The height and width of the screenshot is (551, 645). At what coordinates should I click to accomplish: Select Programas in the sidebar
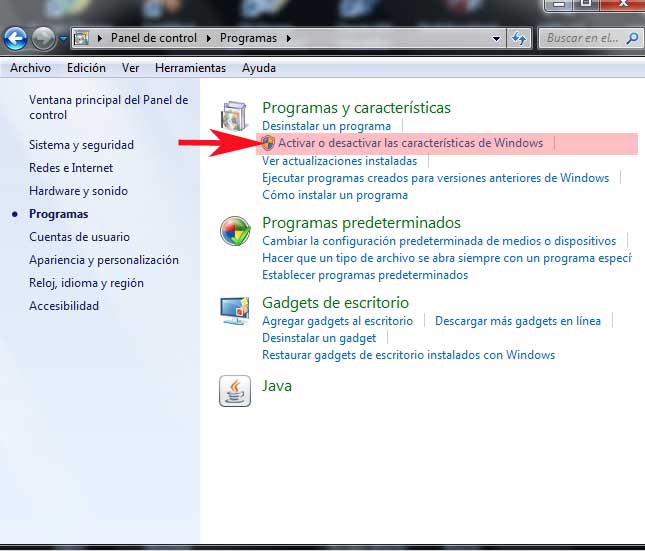58,214
